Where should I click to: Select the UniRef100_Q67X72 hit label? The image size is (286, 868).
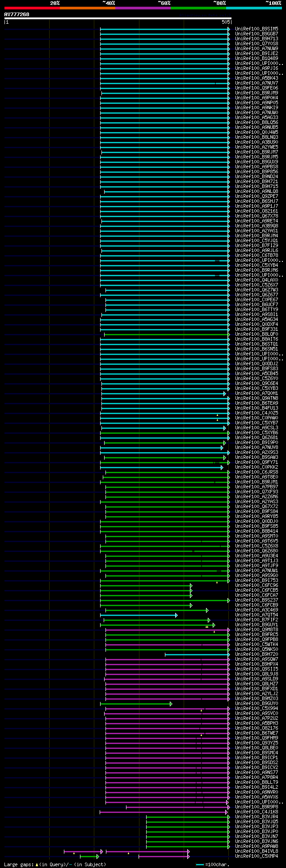pyautogui.click(x=257, y=506)
